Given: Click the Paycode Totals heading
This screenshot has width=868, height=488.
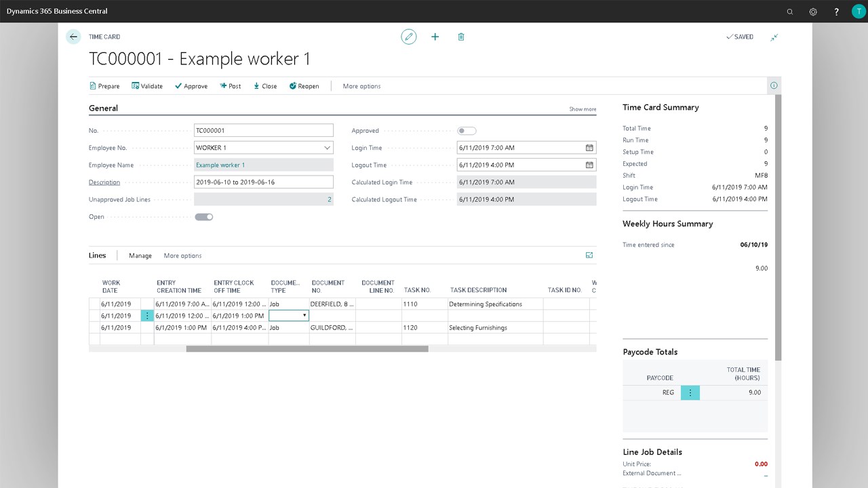Looking at the screenshot, I should (650, 352).
